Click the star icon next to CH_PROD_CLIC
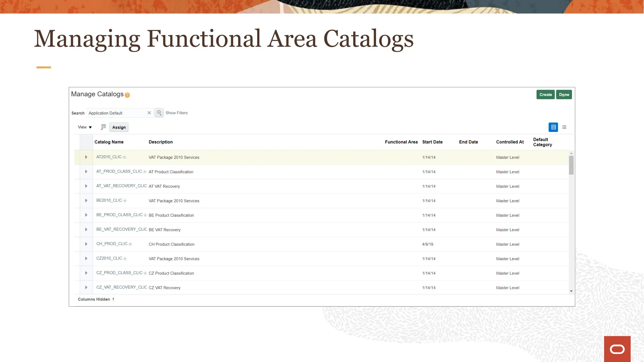 (130, 244)
